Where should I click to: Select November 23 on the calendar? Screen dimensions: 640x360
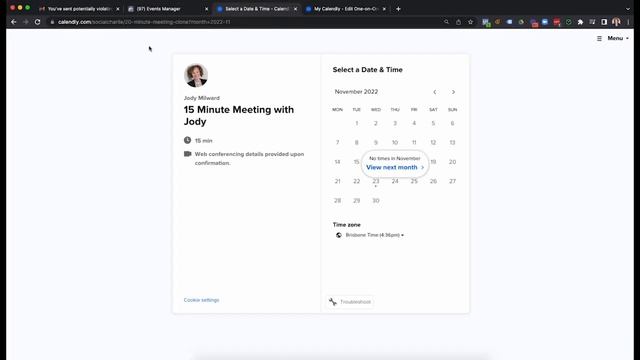pyautogui.click(x=376, y=181)
